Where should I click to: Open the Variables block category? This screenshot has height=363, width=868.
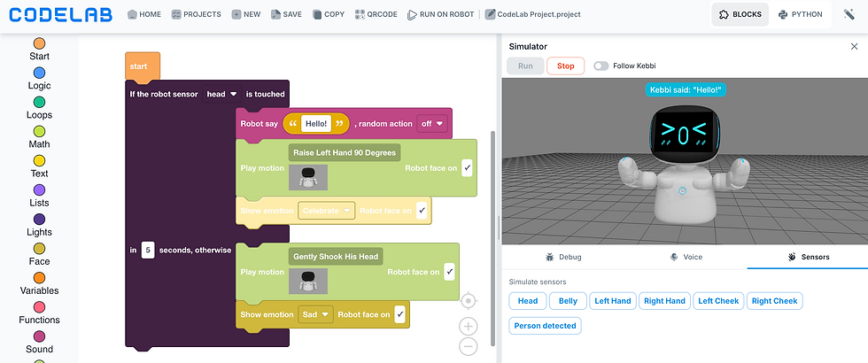pos(39,284)
